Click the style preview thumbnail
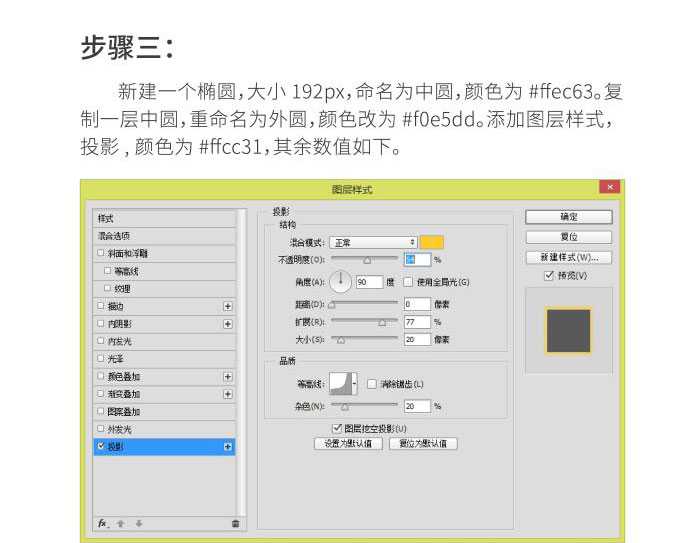Viewport: 690px width, 543px height. [x=568, y=331]
